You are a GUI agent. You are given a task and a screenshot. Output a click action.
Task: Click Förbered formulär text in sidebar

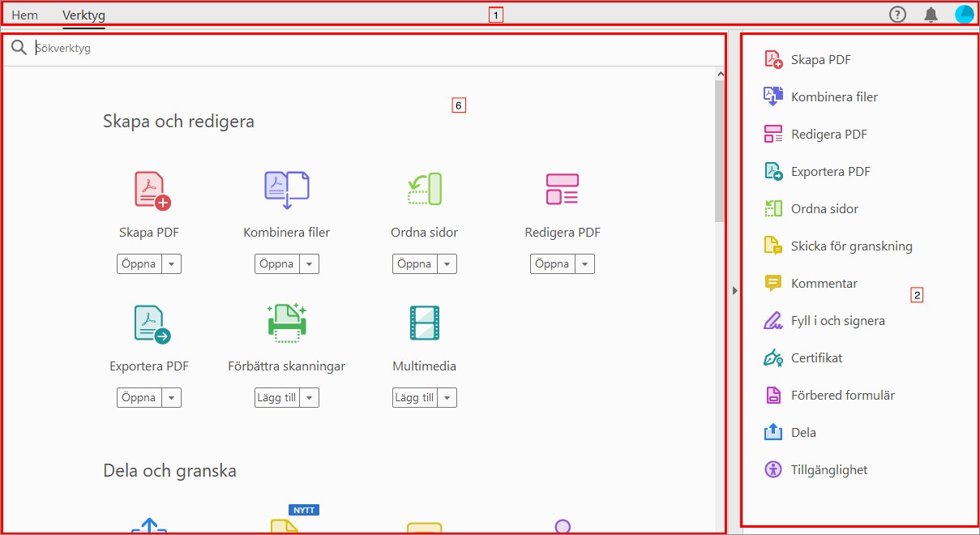pos(843,396)
